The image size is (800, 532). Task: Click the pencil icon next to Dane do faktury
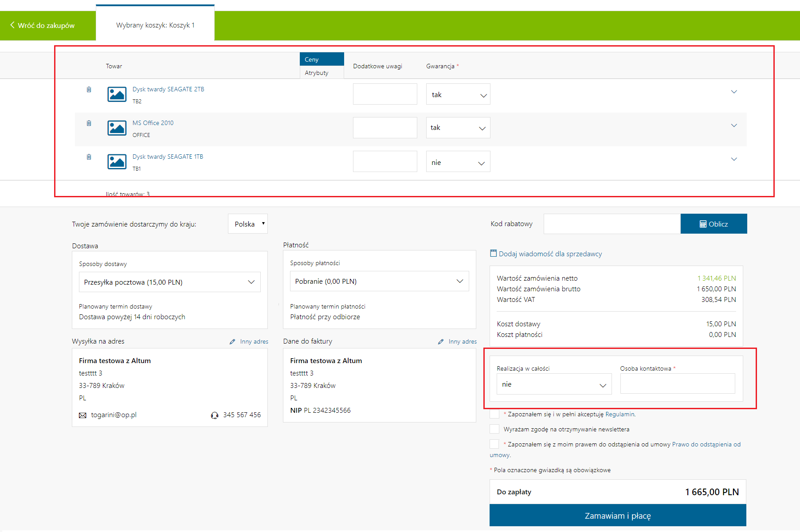pos(441,342)
